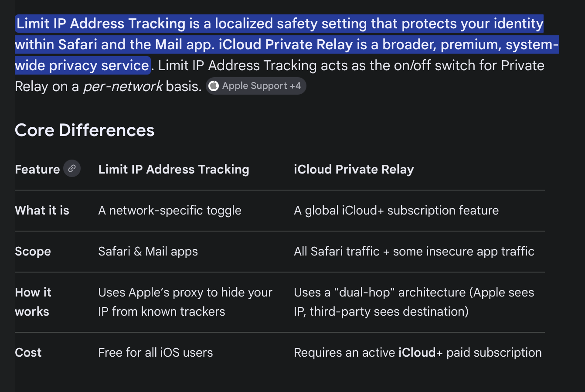Click the Apple logo in the source chip
The image size is (585, 392).
pos(214,86)
